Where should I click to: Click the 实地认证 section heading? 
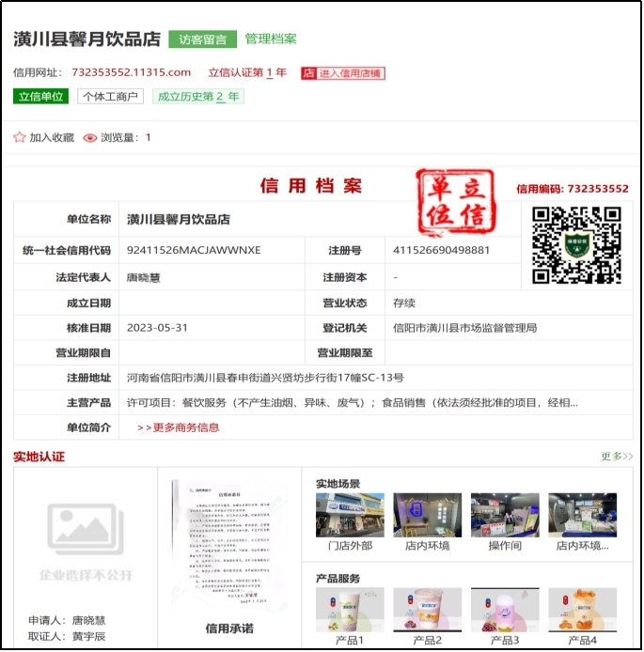tap(39, 457)
